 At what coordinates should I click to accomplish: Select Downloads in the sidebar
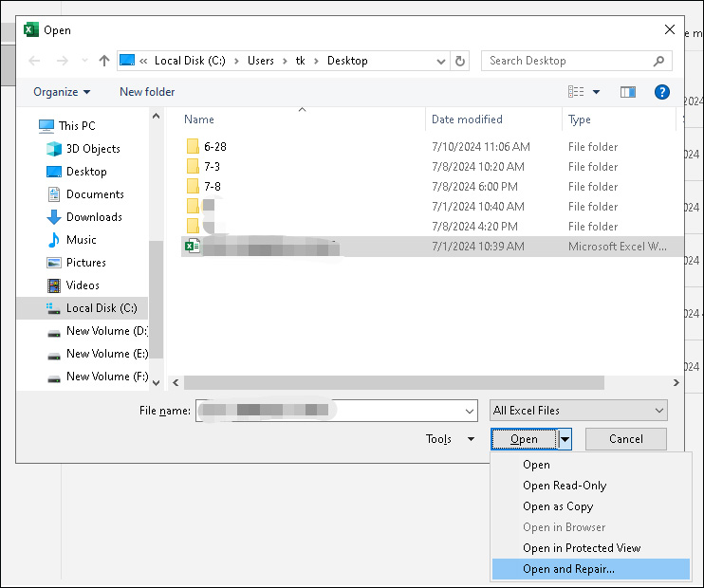pyautogui.click(x=84, y=217)
